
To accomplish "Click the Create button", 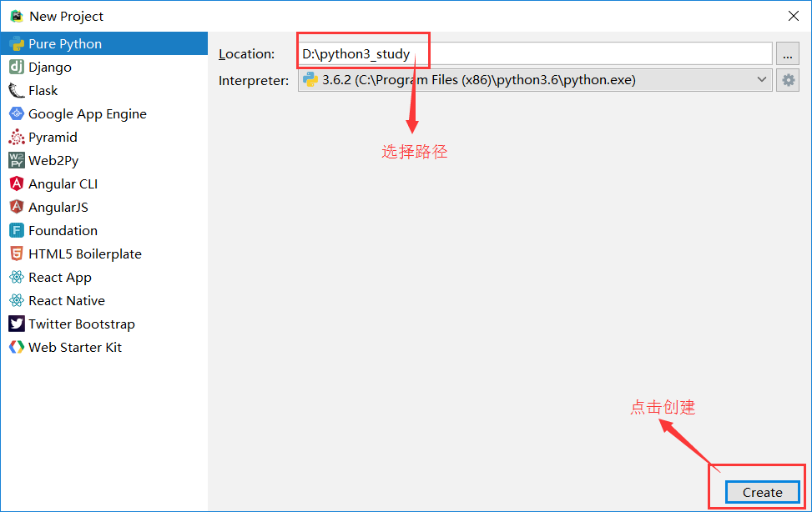I will pyautogui.click(x=762, y=492).
